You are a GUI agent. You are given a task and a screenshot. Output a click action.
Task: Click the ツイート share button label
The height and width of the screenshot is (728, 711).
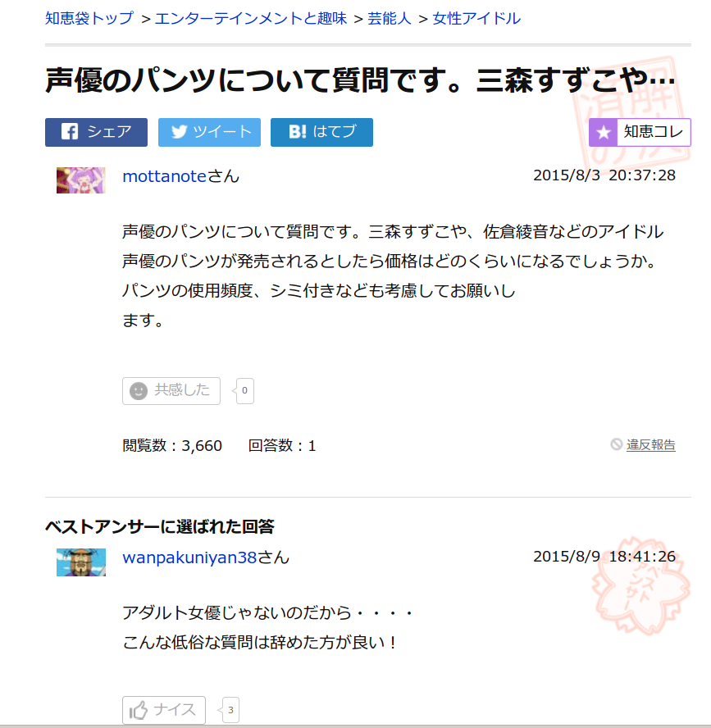click(x=222, y=132)
